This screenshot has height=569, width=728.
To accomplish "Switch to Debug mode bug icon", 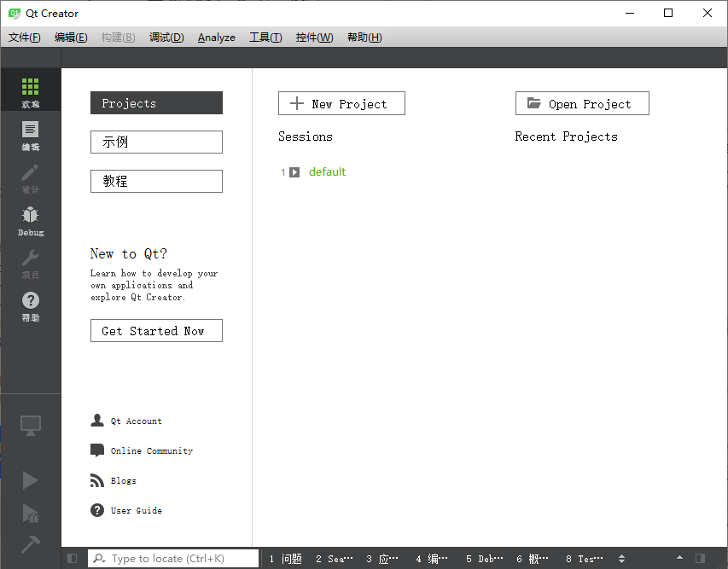I will [x=30, y=215].
